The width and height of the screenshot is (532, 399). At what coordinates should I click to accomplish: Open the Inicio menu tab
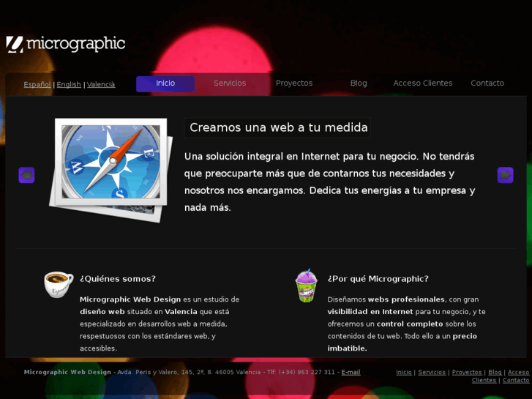click(165, 83)
